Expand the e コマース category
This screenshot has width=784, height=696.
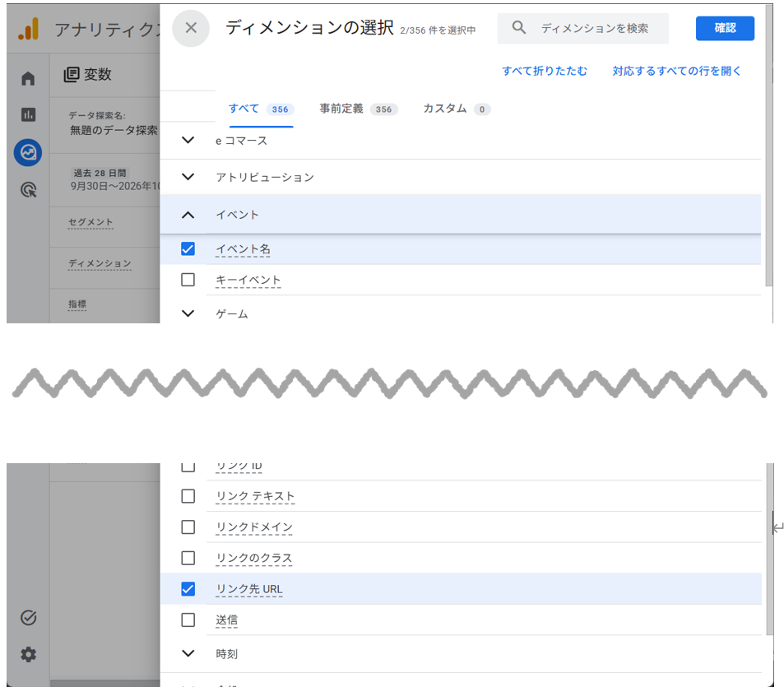(x=188, y=141)
